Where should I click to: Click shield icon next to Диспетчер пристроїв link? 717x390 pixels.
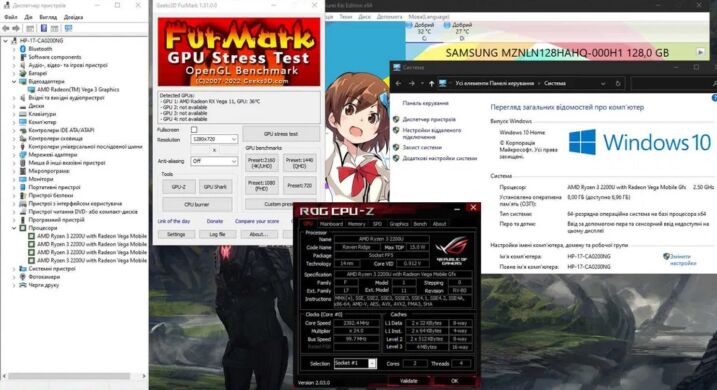396,119
